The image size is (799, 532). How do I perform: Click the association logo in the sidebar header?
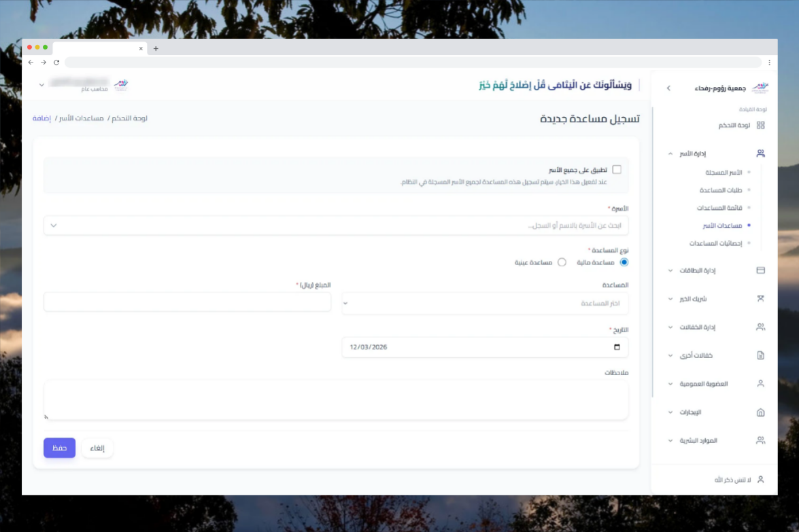760,88
